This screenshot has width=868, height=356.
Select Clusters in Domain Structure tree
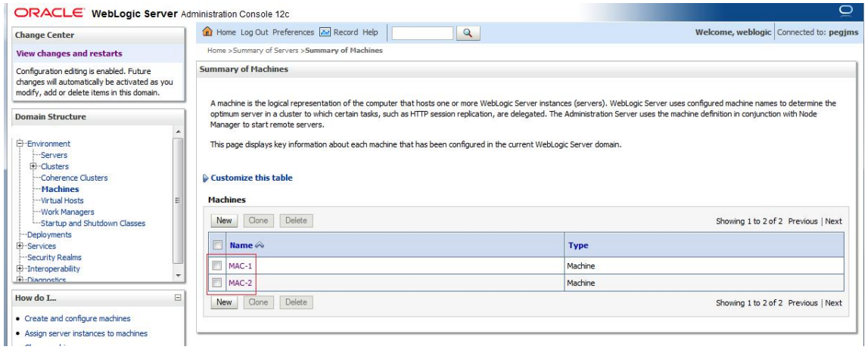(54, 166)
